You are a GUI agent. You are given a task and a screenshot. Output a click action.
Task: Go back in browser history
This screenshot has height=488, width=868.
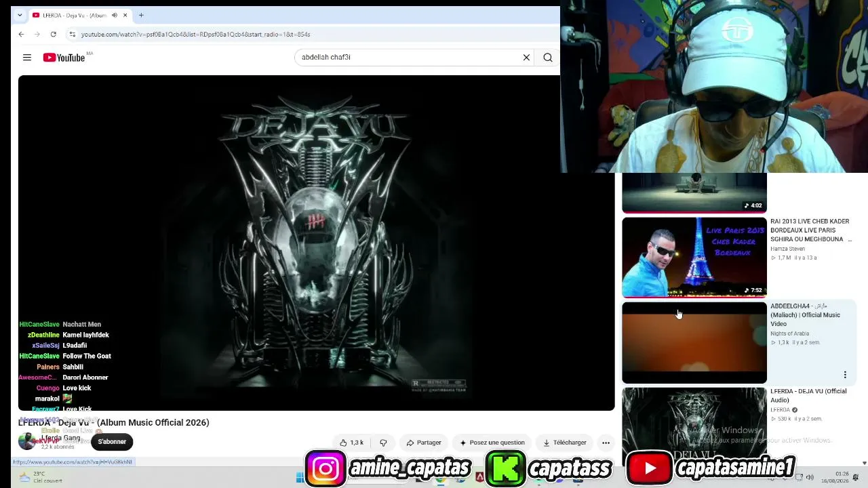tap(21, 34)
